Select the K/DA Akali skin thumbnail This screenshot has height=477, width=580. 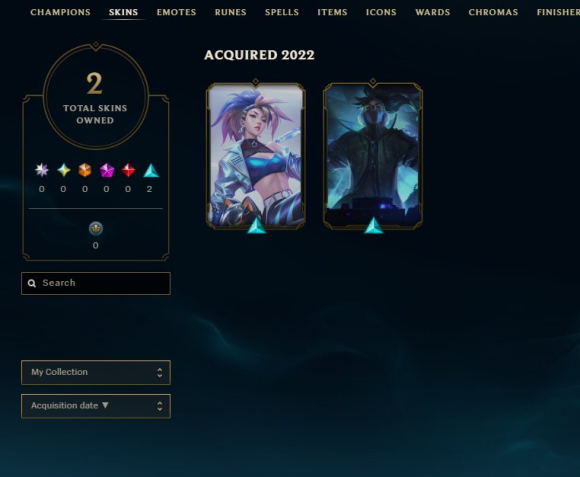256,155
